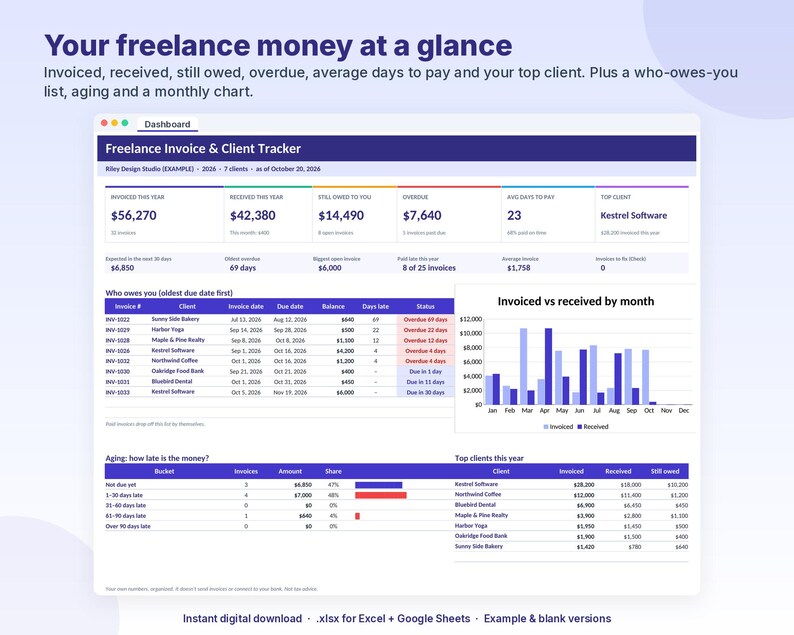Click the Due in 11 days status cell
Screen dimensions: 794x635
[425, 382]
